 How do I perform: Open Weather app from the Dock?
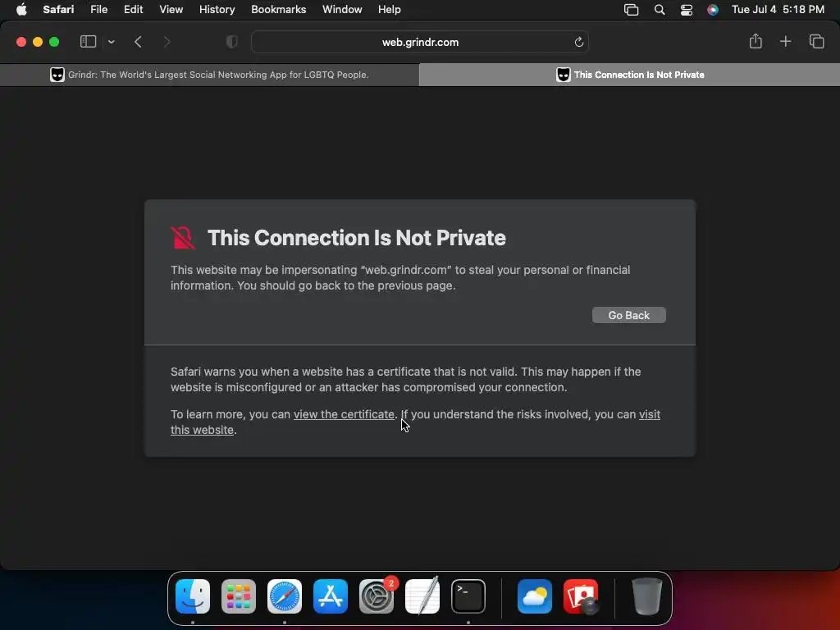pos(535,596)
